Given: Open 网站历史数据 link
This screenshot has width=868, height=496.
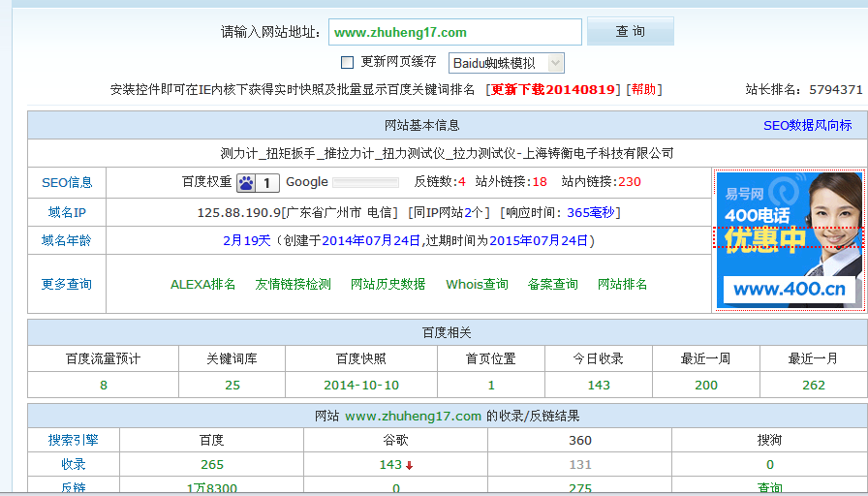Looking at the screenshot, I should coord(387,284).
